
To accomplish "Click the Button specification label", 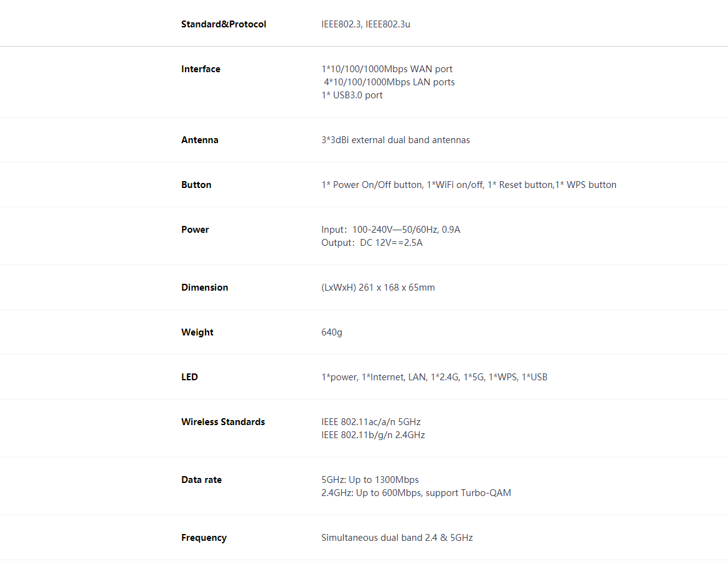I will 196,185.
